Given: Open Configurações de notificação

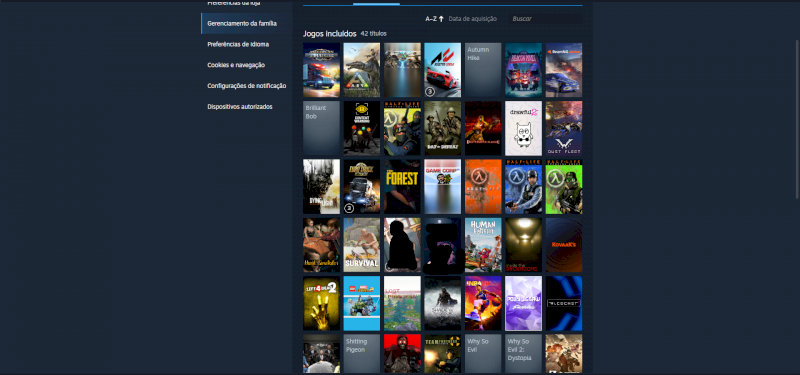Looking at the screenshot, I should [246, 86].
